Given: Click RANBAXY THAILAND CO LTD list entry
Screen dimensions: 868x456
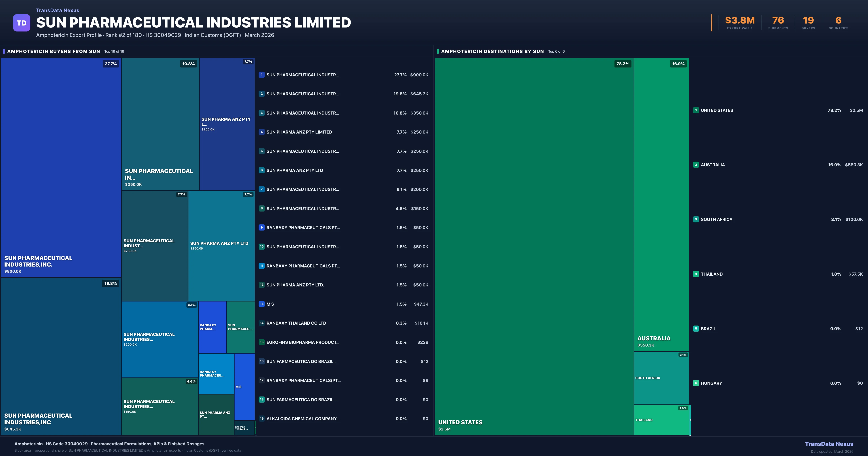Looking at the screenshot, I should pyautogui.click(x=296, y=323).
